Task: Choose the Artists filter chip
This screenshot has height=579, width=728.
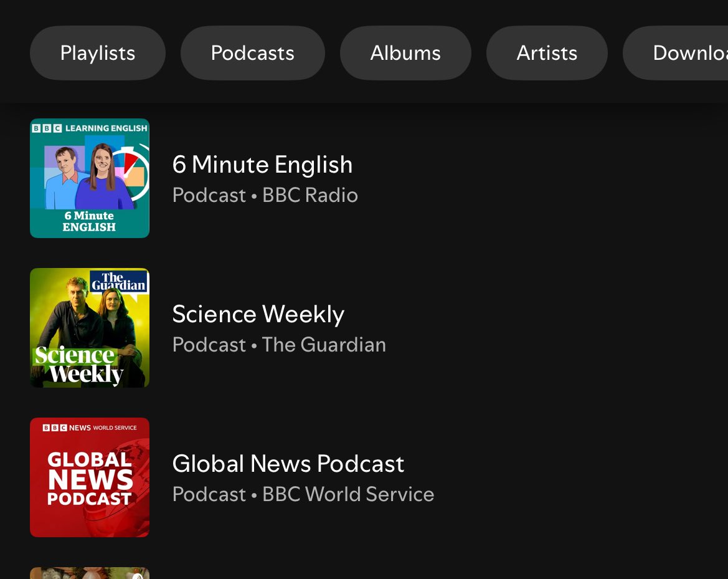Action: click(547, 53)
